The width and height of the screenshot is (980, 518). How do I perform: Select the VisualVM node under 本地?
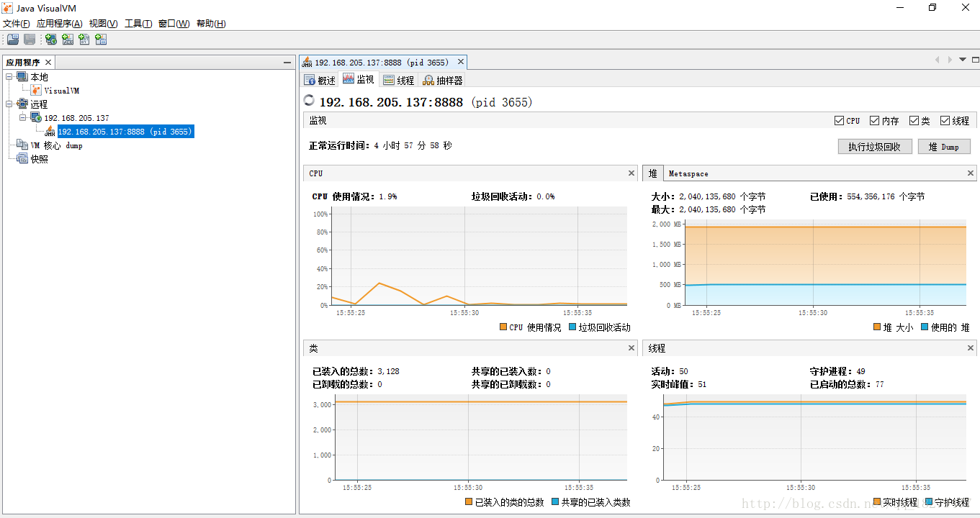[x=62, y=91]
